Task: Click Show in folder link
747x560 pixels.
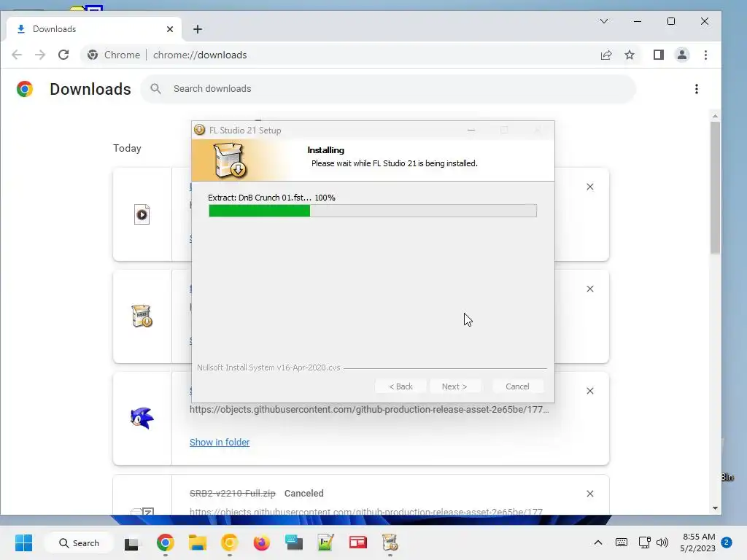Action: (x=220, y=442)
